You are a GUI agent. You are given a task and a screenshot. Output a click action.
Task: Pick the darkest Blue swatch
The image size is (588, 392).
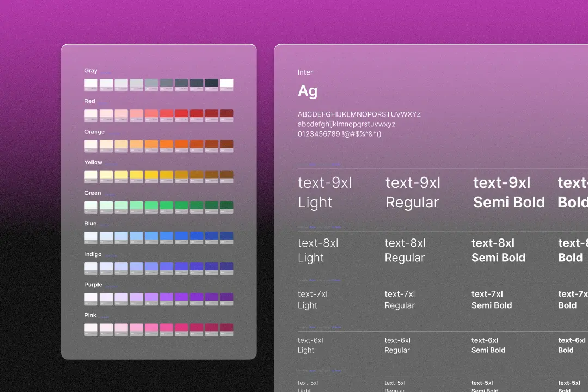tap(226, 238)
